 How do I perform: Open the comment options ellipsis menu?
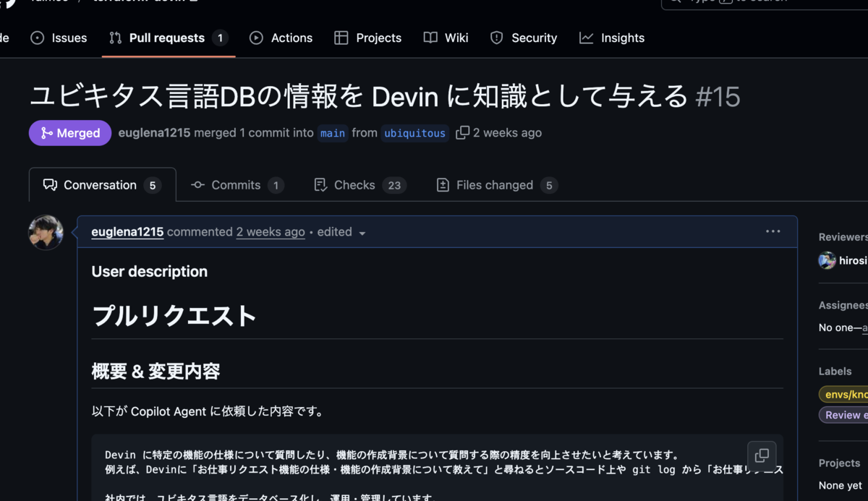pyautogui.click(x=773, y=231)
